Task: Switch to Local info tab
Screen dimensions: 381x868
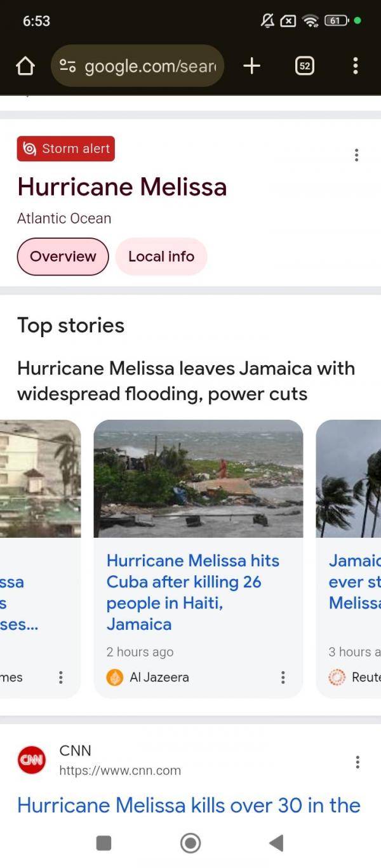Action: (x=161, y=257)
